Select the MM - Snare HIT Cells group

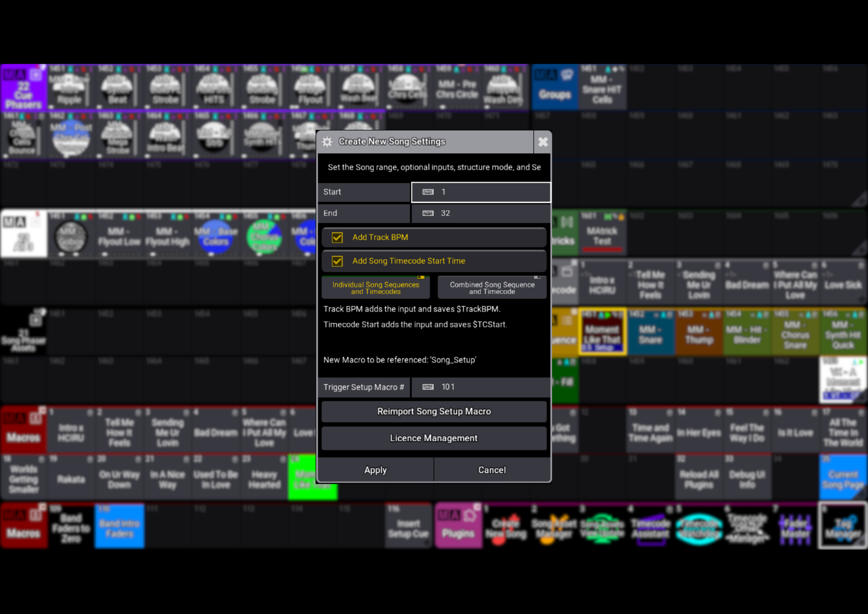pyautogui.click(x=602, y=88)
